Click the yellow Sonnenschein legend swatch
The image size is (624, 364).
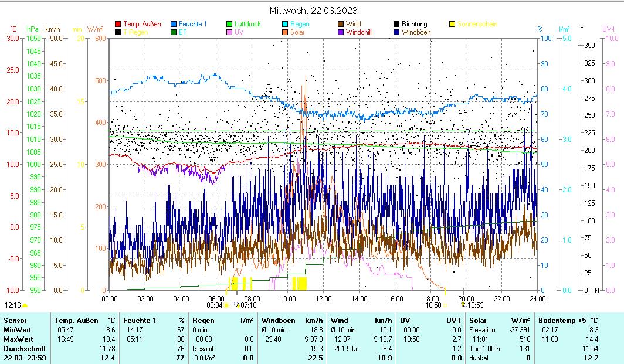coord(452,24)
